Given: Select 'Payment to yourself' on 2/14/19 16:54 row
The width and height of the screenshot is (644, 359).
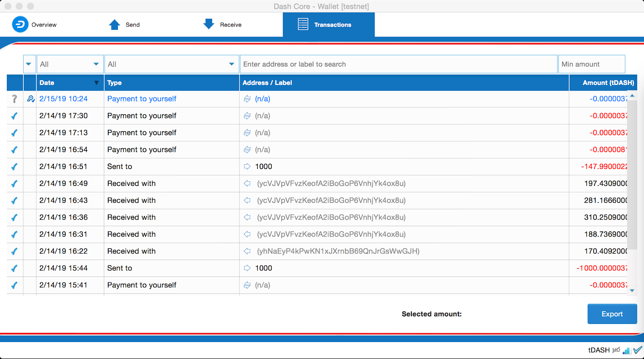Looking at the screenshot, I should 142,149.
